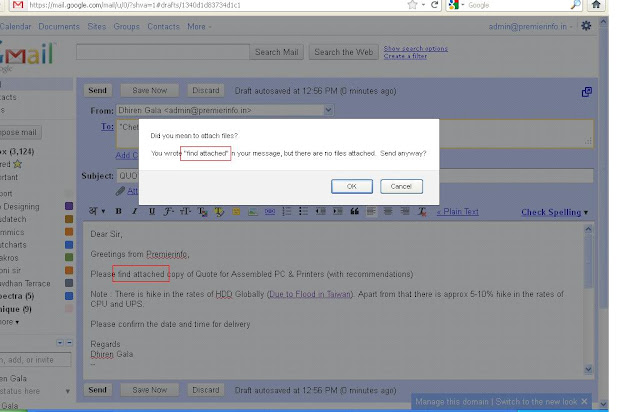Open the font family picker
This screenshot has width=640, height=412.
tap(169, 211)
